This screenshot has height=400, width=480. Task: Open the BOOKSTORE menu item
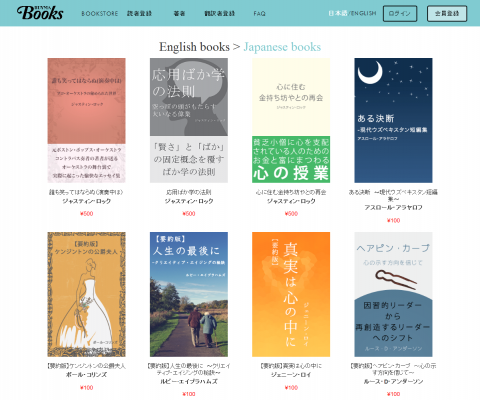[x=100, y=14]
